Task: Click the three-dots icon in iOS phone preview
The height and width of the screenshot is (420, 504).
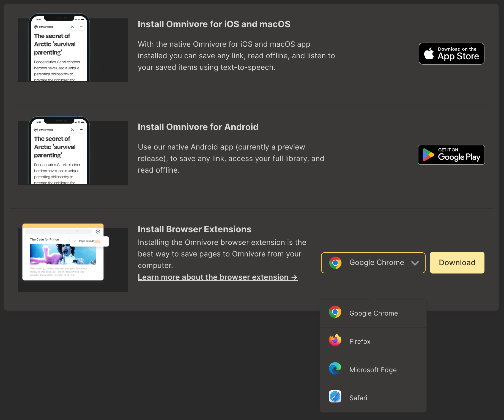Action: pos(81,27)
